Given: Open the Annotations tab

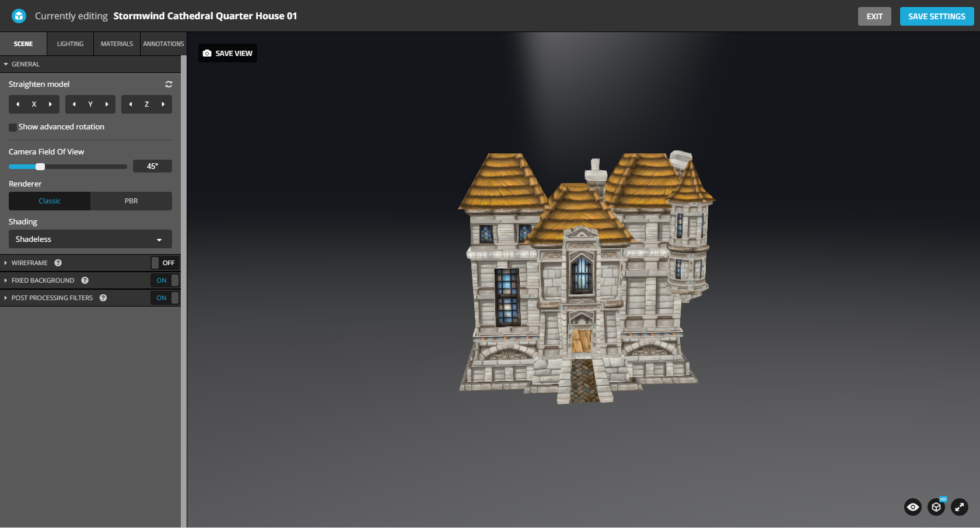Looking at the screenshot, I should pyautogui.click(x=163, y=44).
